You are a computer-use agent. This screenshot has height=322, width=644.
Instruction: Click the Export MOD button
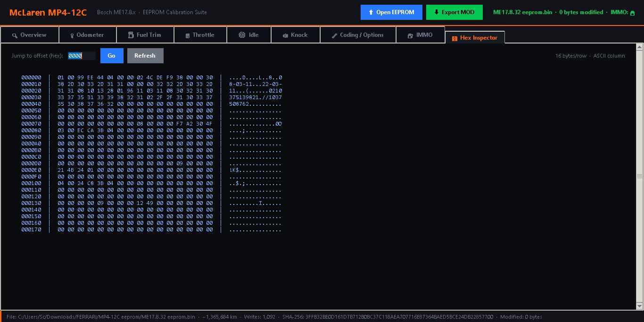coord(454,12)
